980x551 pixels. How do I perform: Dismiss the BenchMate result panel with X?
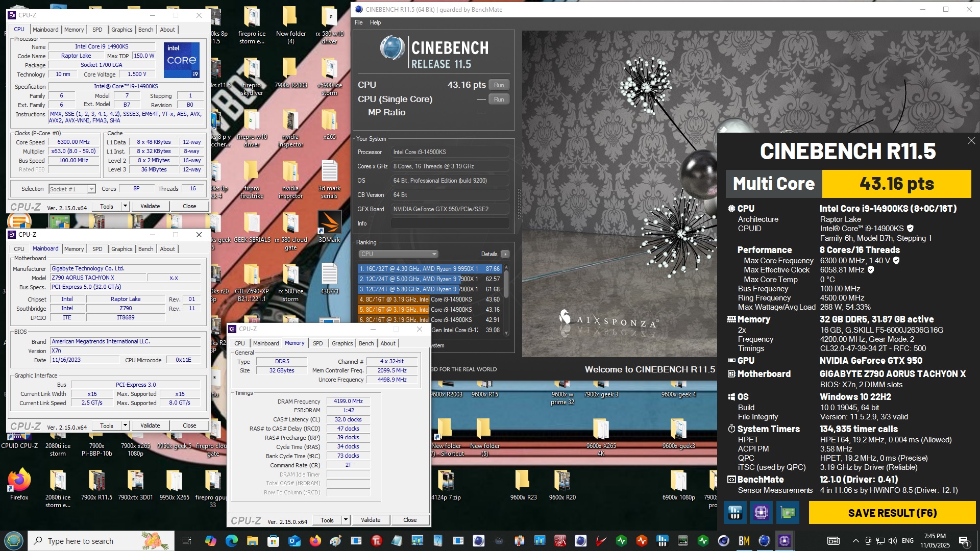(x=971, y=140)
